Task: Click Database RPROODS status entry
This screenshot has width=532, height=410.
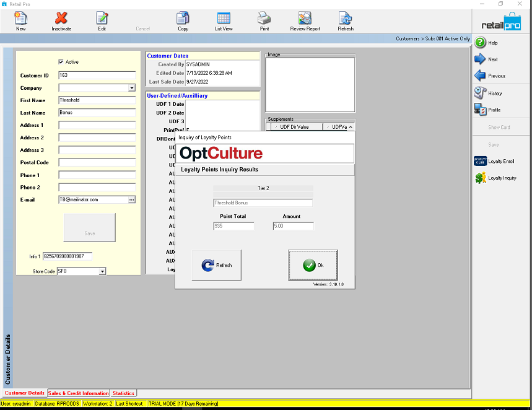Action: pos(57,404)
